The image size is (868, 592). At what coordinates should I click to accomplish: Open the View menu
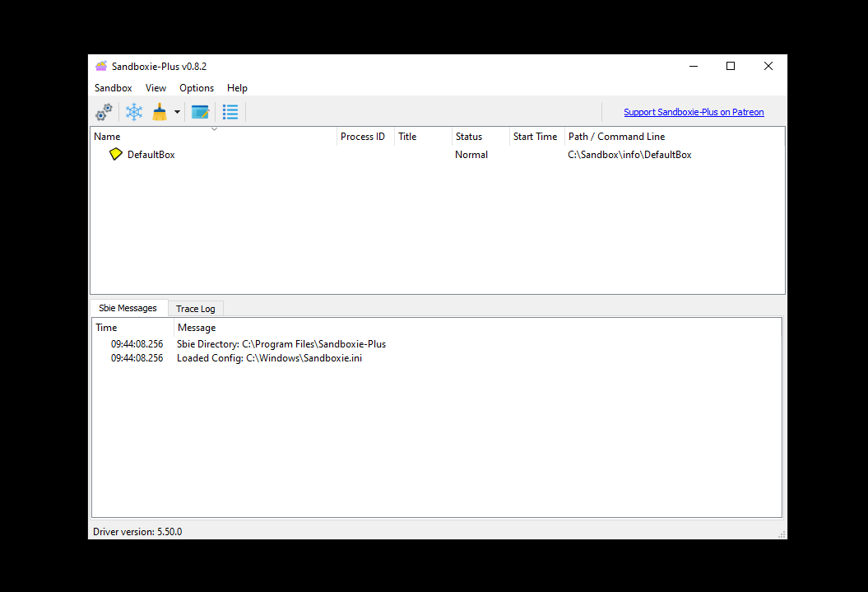point(155,88)
